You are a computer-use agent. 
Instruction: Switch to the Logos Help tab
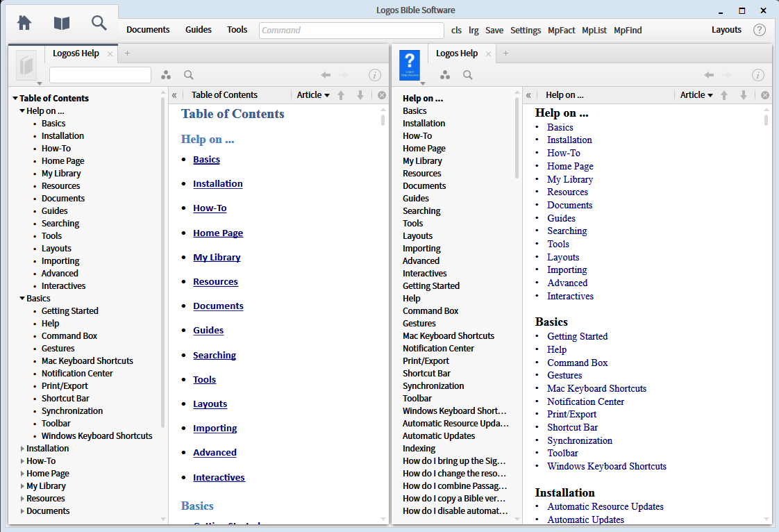coord(457,53)
